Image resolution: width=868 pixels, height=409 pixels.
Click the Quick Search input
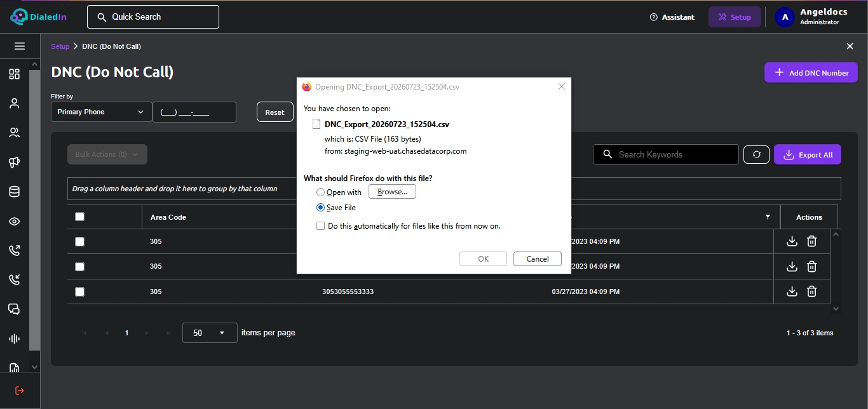pos(153,17)
